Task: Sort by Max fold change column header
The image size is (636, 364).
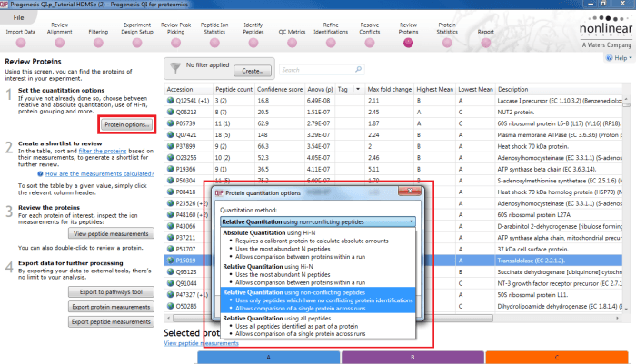Action: coord(390,89)
